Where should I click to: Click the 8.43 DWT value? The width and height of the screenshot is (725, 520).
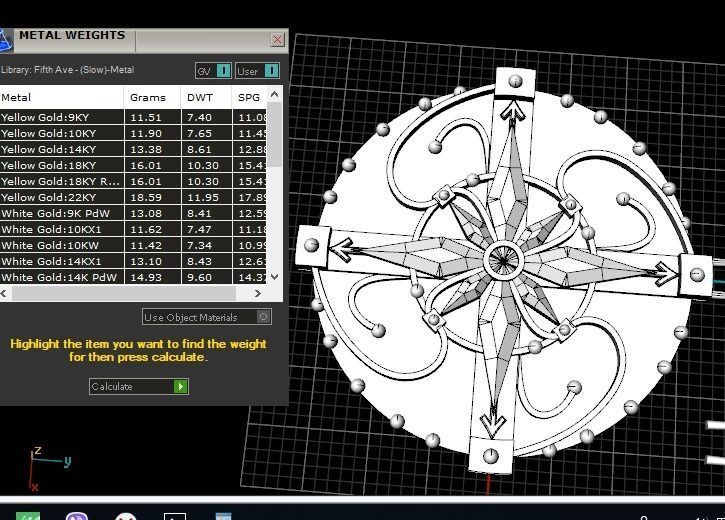(199, 262)
